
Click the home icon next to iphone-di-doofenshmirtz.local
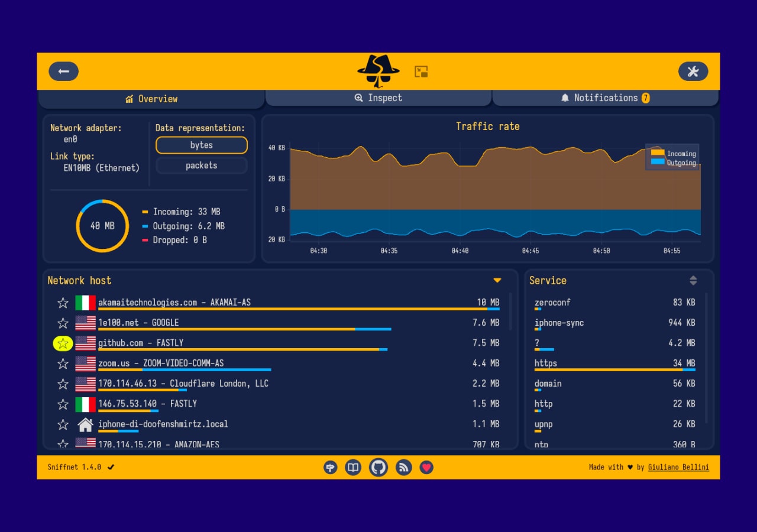pyautogui.click(x=85, y=424)
